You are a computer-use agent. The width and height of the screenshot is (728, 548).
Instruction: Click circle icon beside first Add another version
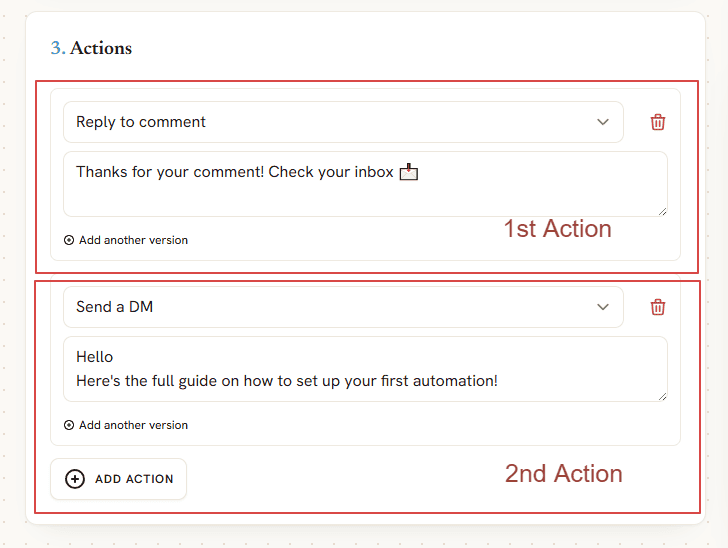click(x=69, y=240)
